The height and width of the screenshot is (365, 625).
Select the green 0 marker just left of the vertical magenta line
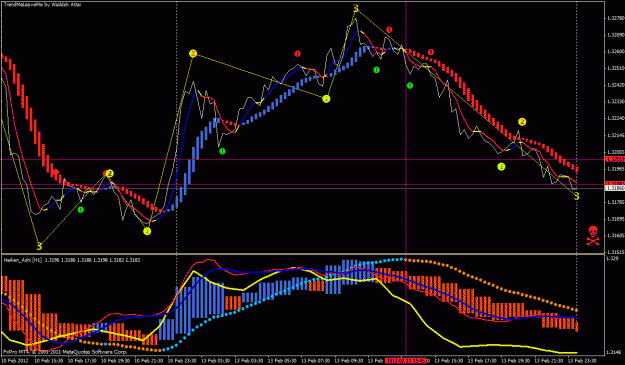[376, 70]
